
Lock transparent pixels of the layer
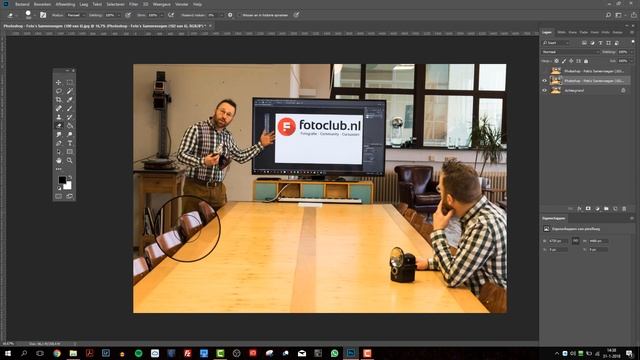[556, 61]
